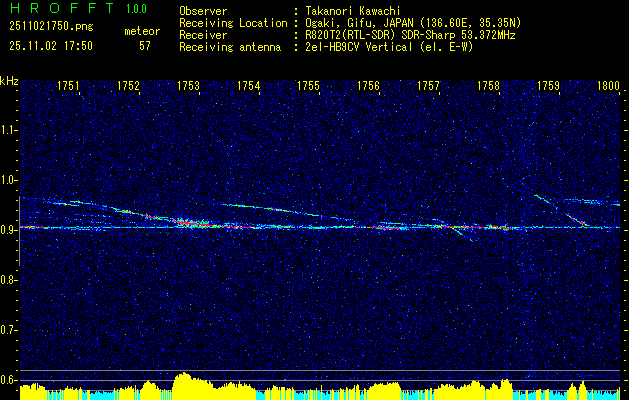
Task: Click the 1756 time marker
Action: [x=368, y=85]
